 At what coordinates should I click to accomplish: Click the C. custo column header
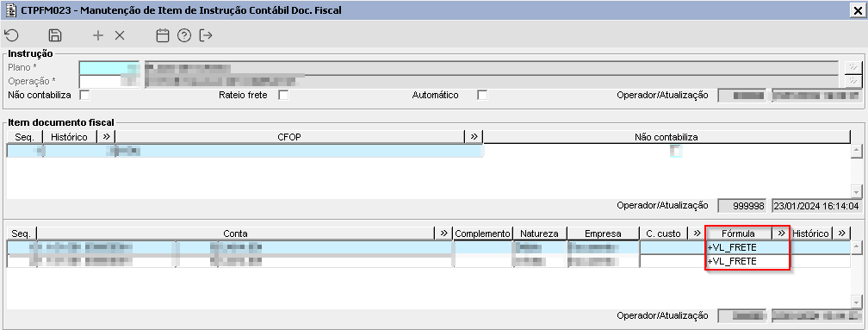[x=663, y=233]
